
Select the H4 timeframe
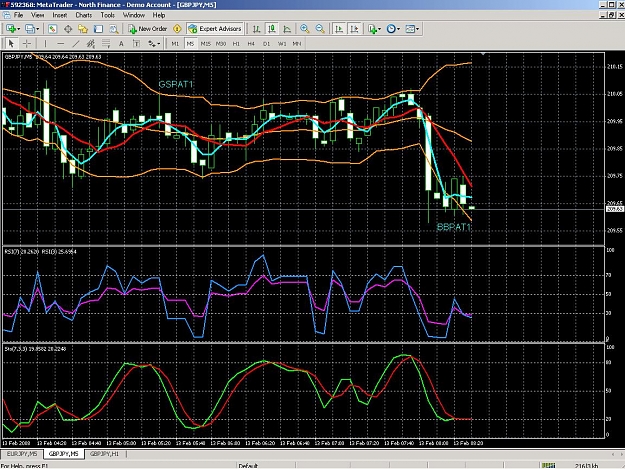click(251, 43)
